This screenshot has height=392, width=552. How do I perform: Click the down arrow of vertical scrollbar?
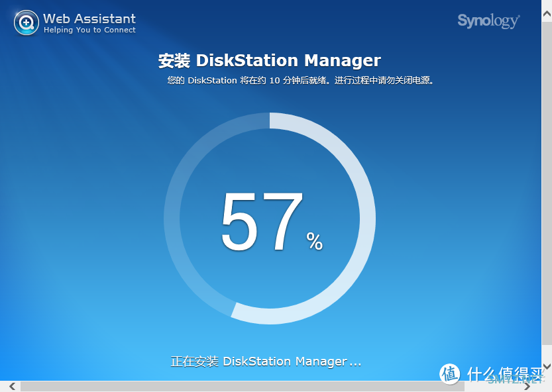point(547,366)
